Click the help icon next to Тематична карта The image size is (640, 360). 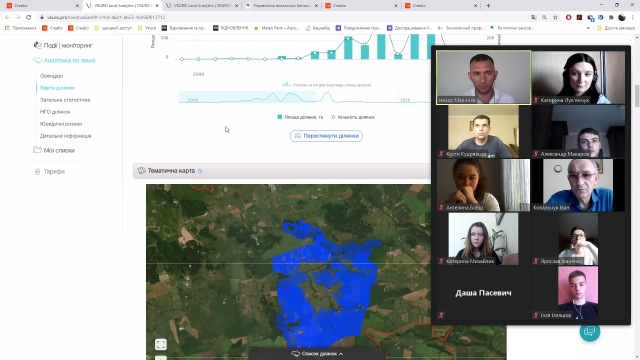pyautogui.click(x=200, y=171)
